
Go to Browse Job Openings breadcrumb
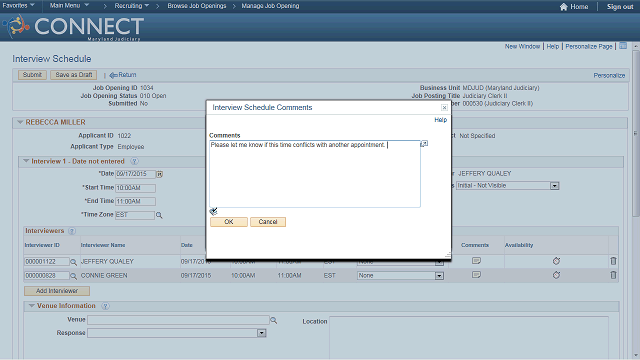[x=197, y=6]
